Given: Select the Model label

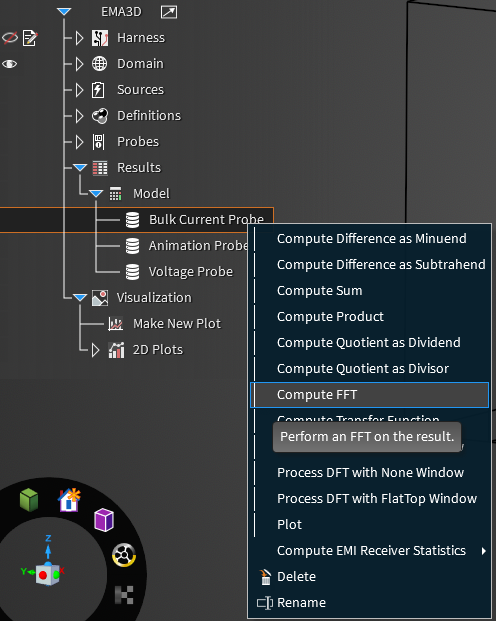Looking at the screenshot, I should (x=151, y=194).
